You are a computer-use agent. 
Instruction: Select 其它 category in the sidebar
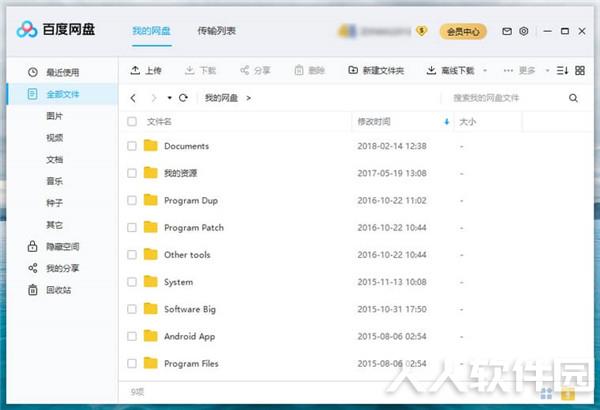54,225
